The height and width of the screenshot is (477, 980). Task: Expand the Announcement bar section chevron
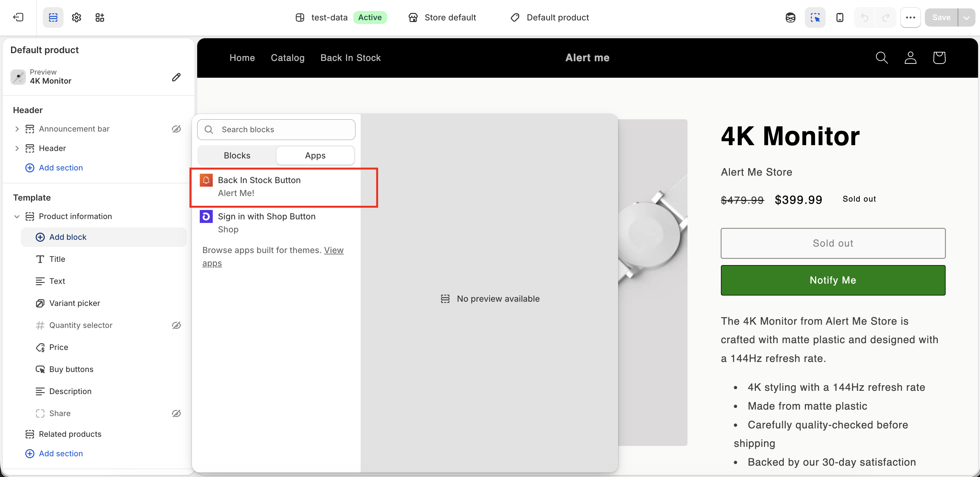tap(17, 129)
